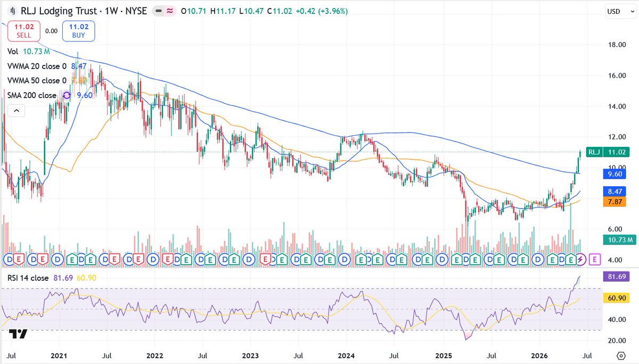Click the 11.02 BUY button
Image resolution: width=639 pixels, height=364 pixels.
[x=78, y=31]
